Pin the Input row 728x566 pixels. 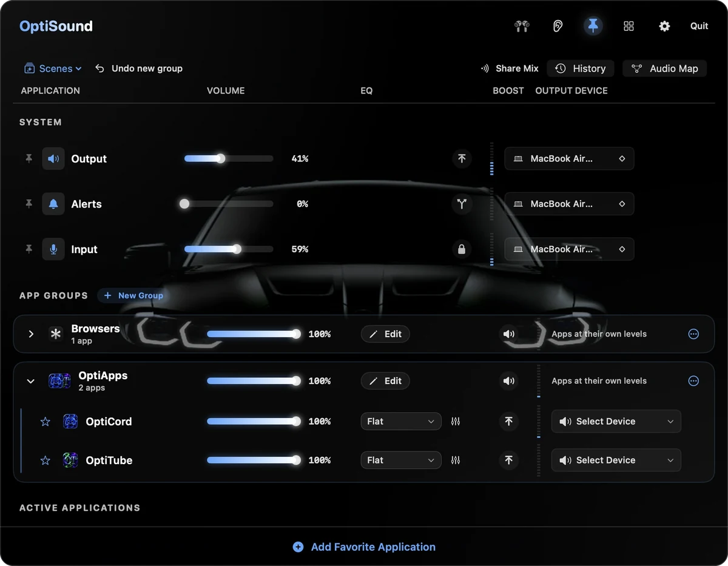[x=29, y=249]
